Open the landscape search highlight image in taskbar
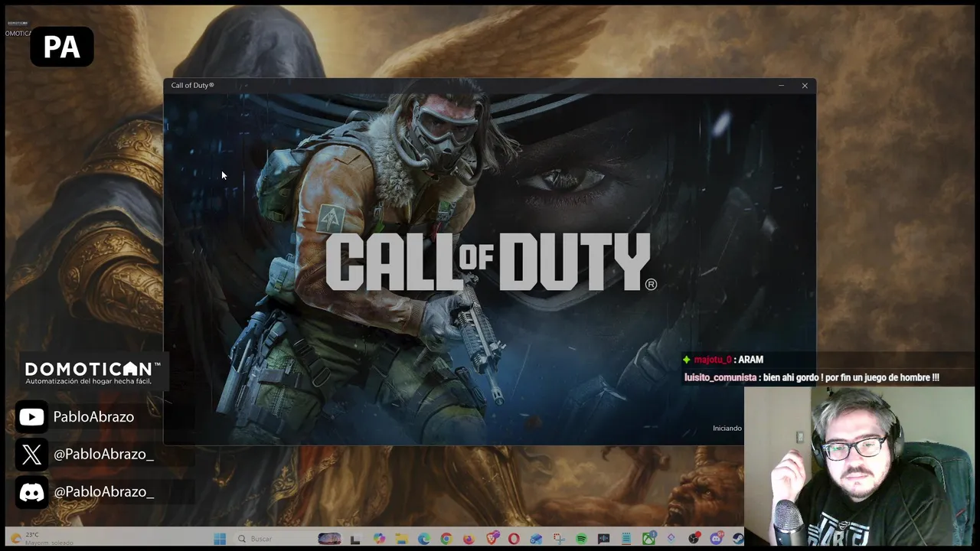980x551 pixels. coord(329,539)
